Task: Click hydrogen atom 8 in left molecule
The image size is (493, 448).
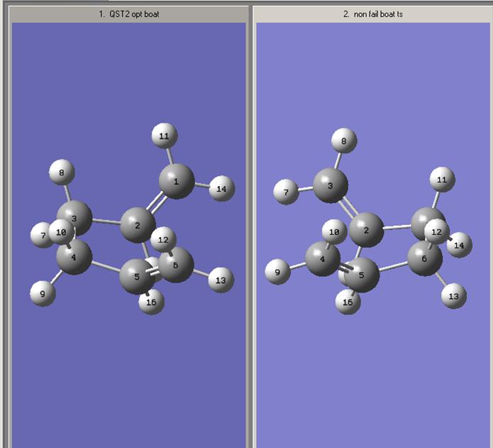Action: tap(62, 172)
